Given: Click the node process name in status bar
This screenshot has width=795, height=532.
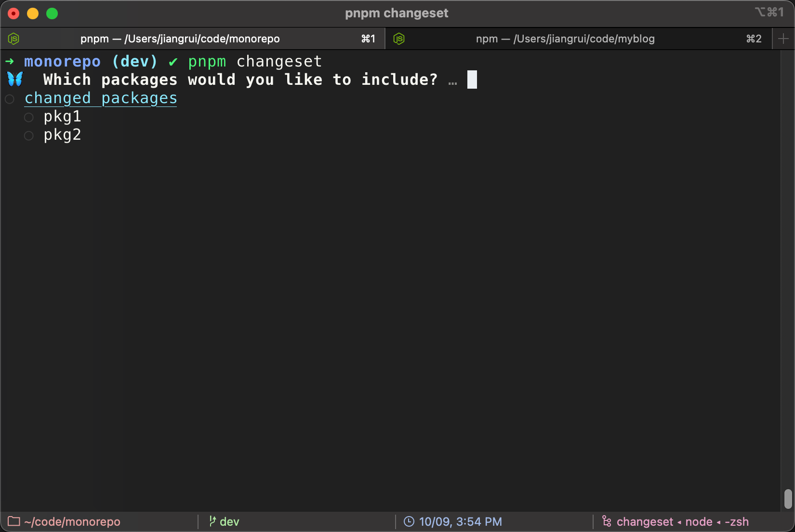Looking at the screenshot, I should (x=699, y=522).
